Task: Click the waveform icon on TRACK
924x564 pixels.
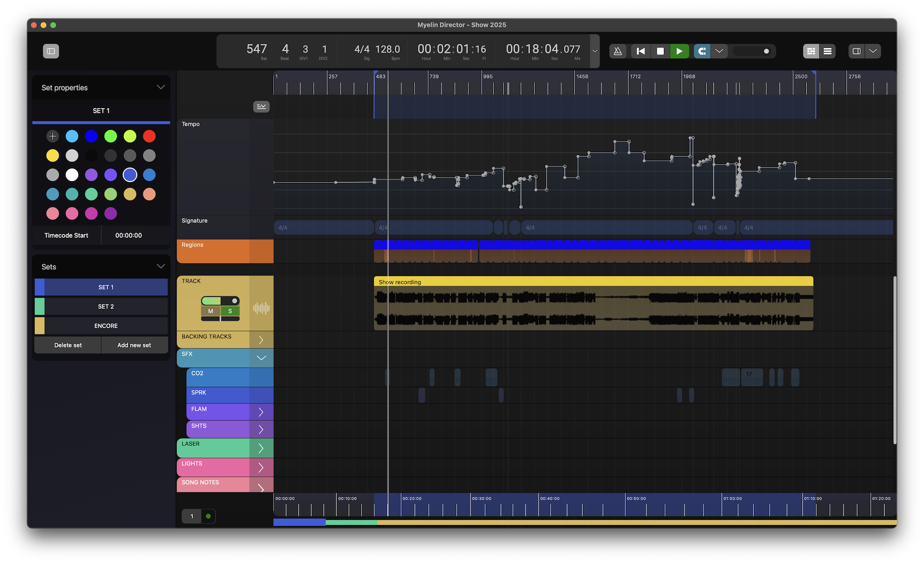Action: 261,308
